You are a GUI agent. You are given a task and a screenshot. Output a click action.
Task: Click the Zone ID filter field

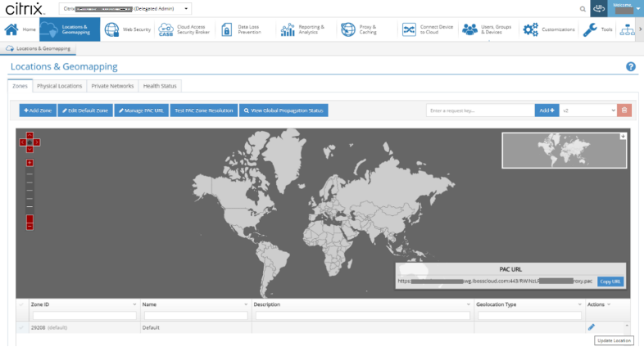point(84,315)
